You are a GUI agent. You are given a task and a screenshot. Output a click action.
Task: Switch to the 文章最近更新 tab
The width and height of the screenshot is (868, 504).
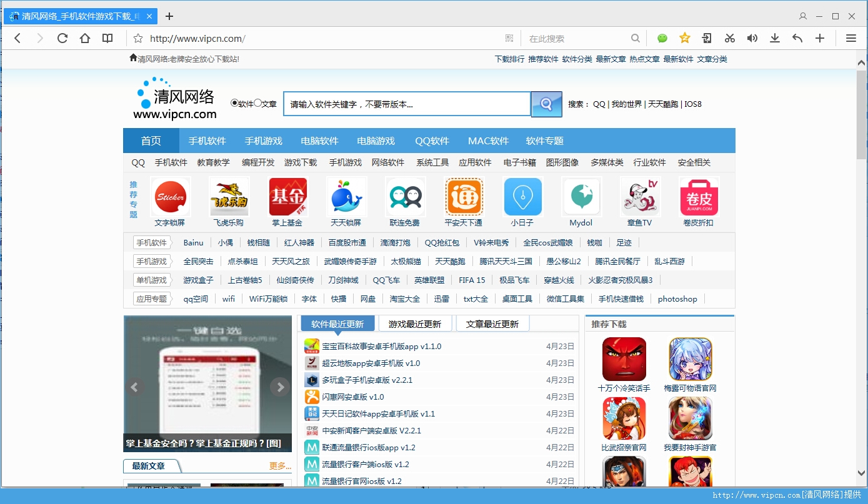coord(492,324)
